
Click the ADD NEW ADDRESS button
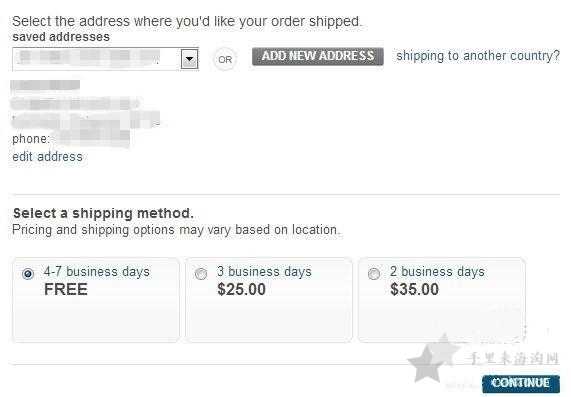[318, 56]
